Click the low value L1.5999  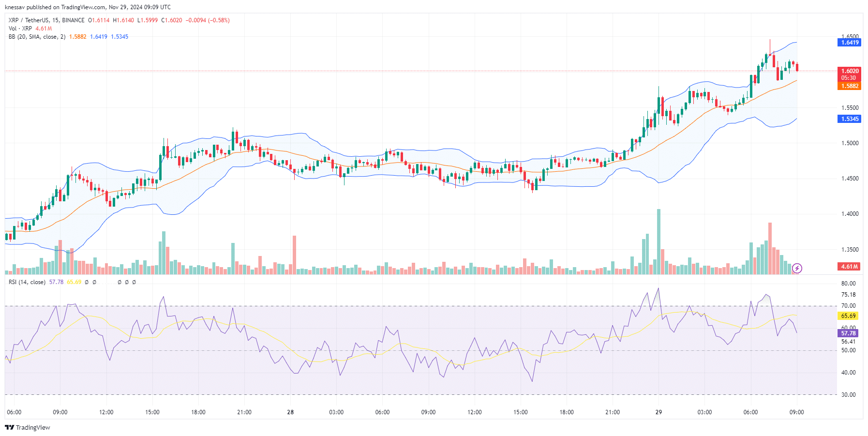(148, 20)
